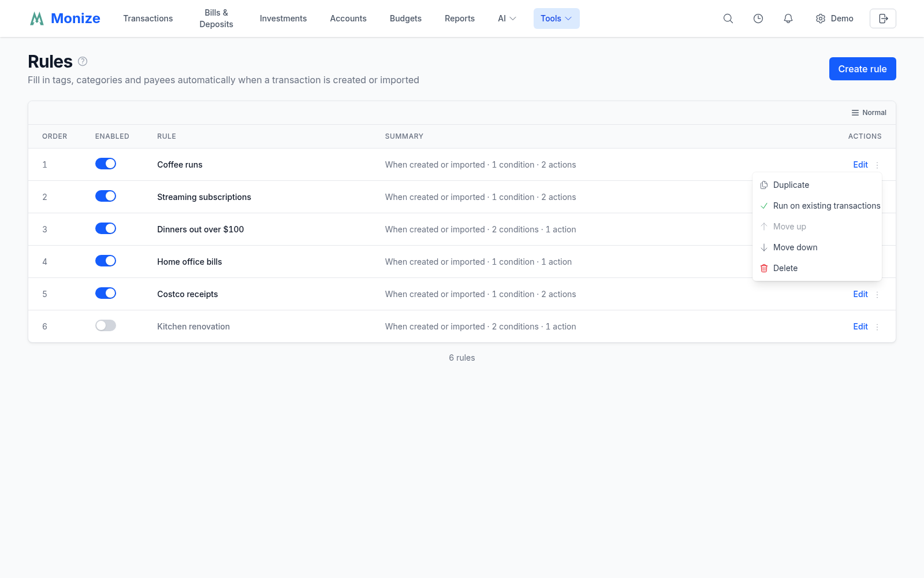Edit the Coffee runs rule

click(x=860, y=165)
